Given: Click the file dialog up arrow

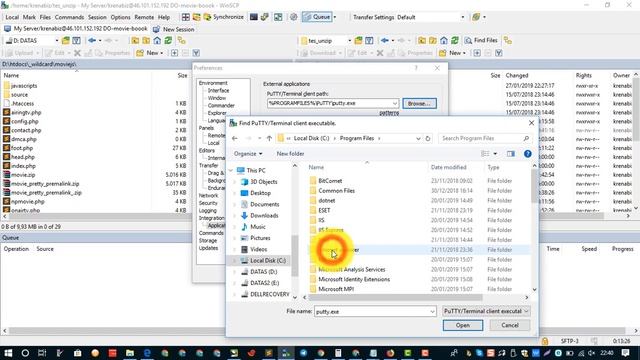Looking at the screenshot, I should pos(269,138).
